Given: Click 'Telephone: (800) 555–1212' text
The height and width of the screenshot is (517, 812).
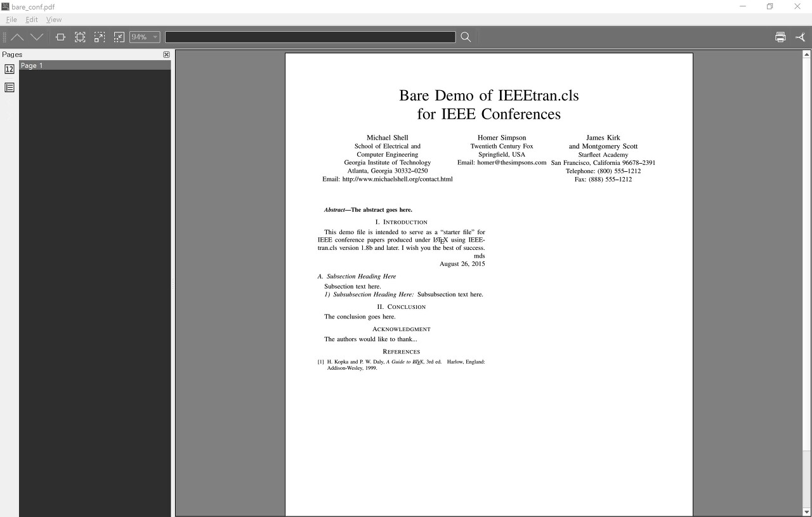Looking at the screenshot, I should [x=603, y=171].
